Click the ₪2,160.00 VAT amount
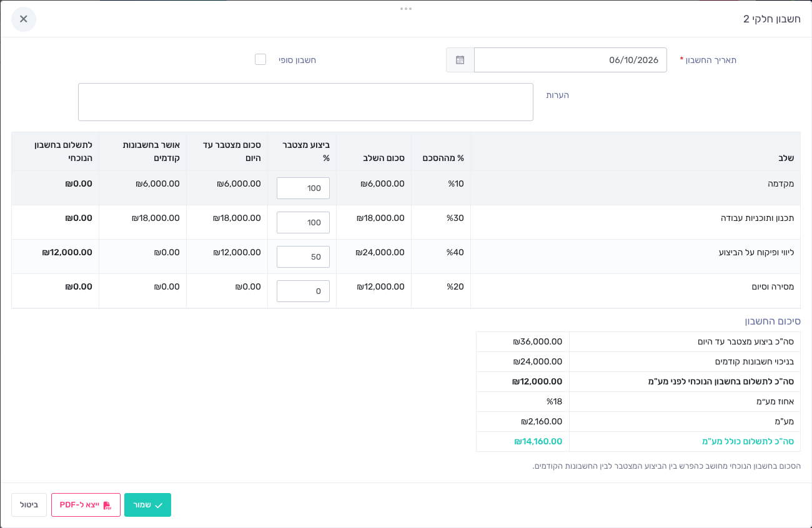 coord(542,421)
